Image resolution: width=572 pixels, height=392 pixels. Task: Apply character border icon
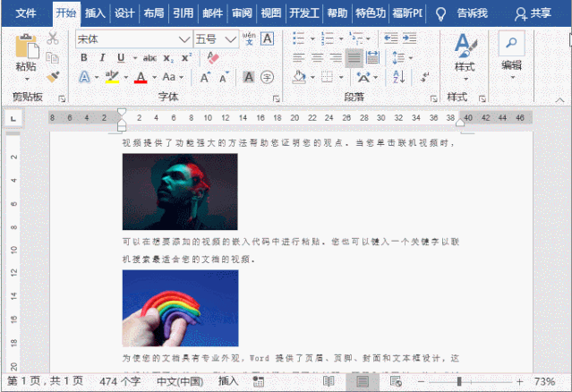coord(268,38)
